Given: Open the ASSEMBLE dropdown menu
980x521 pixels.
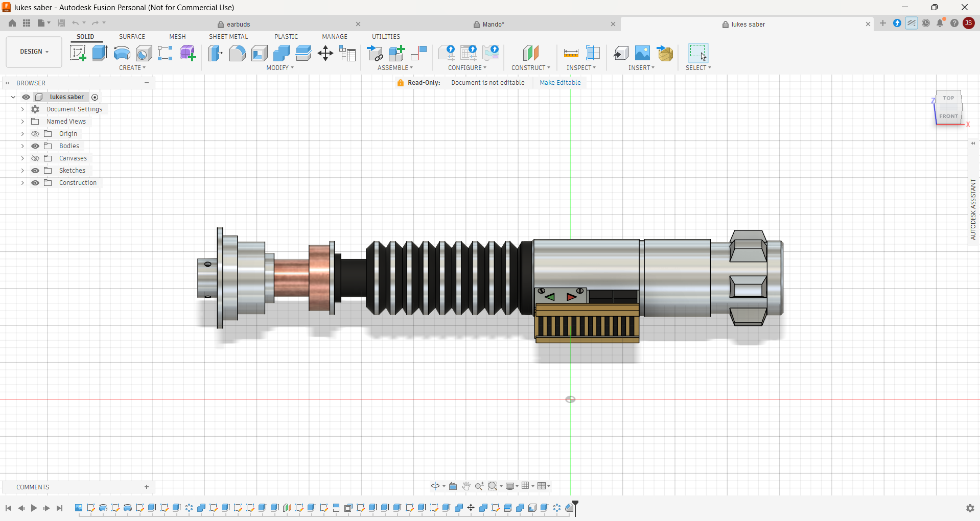Looking at the screenshot, I should point(395,68).
